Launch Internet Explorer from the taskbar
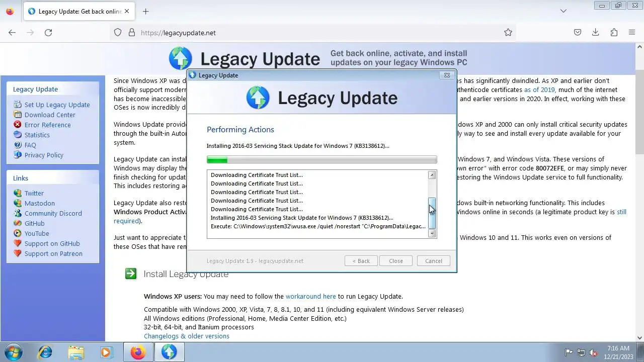Viewport: 644px width, 362px height. coord(45,352)
